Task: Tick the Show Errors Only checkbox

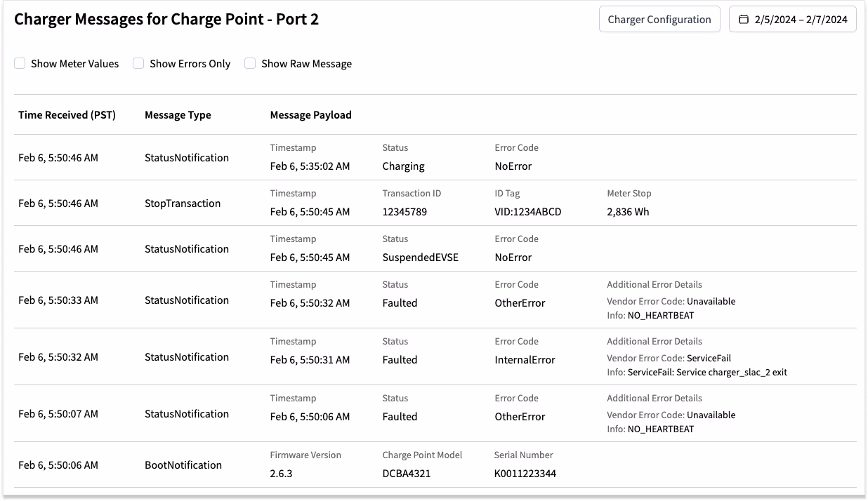Action: (138, 63)
